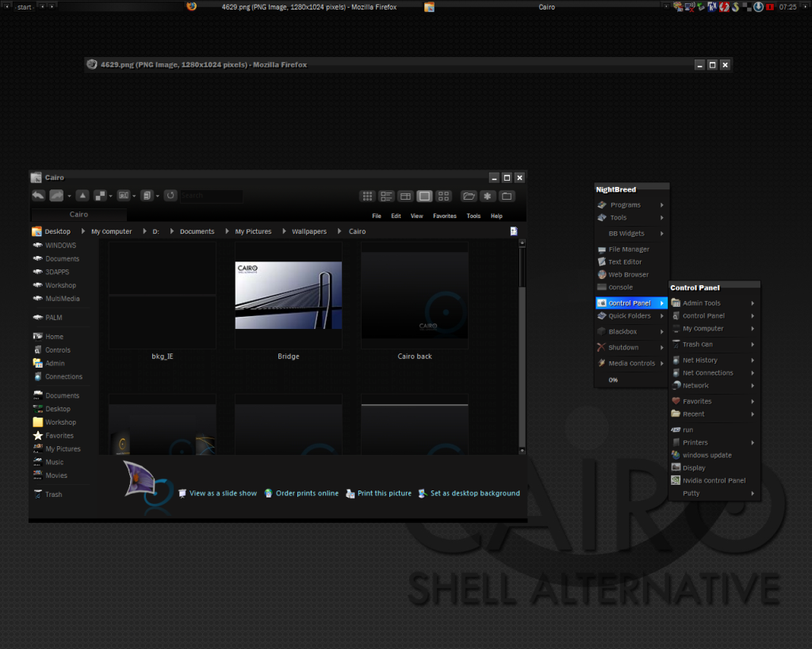Screen dimensions: 812x649
Task: Choose Shutdown in NightBreed menu
Action: [x=631, y=347]
